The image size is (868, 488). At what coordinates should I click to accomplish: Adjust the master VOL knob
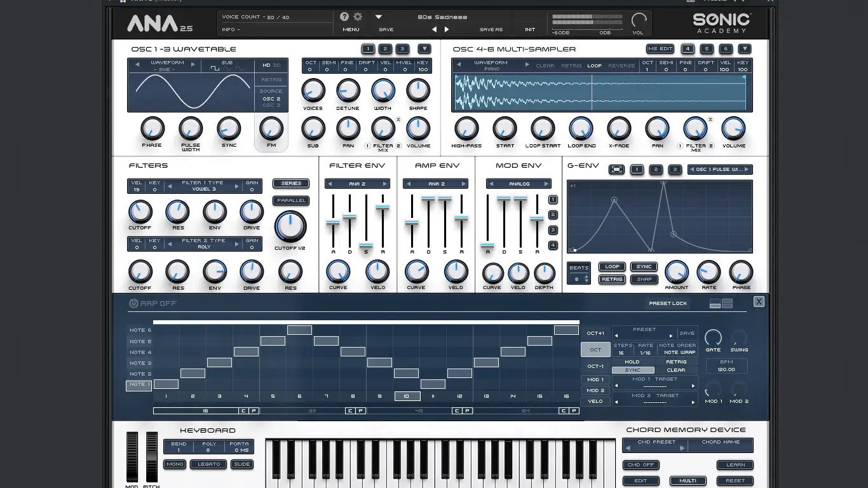[x=638, y=20]
